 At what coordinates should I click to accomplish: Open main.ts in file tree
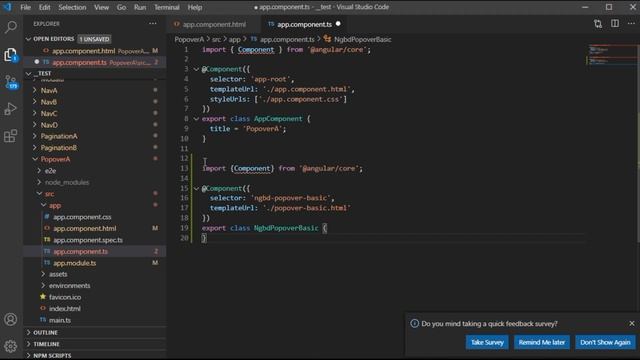(60, 320)
